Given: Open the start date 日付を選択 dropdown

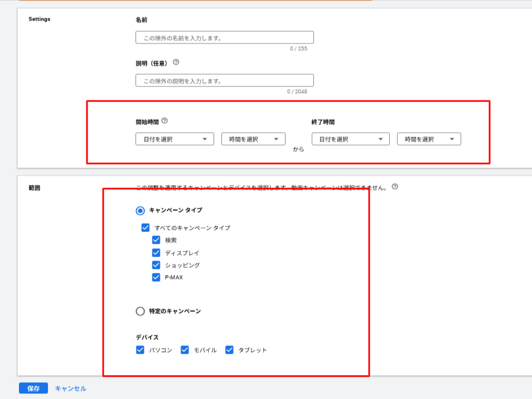Looking at the screenshot, I should pos(175,139).
